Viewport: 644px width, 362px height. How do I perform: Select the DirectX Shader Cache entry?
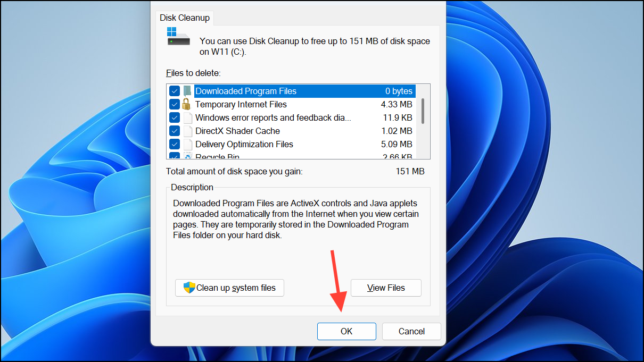click(x=237, y=131)
